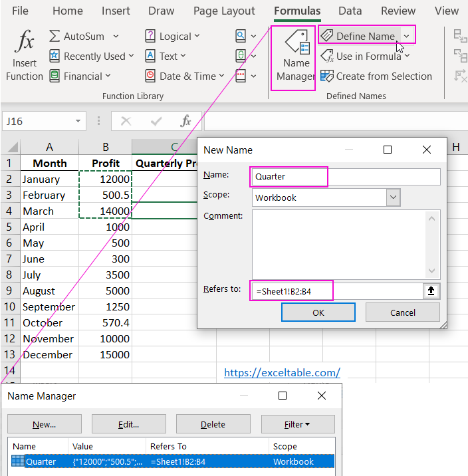Confirm New Name with OK
The height and width of the screenshot is (476, 468).
318,312
